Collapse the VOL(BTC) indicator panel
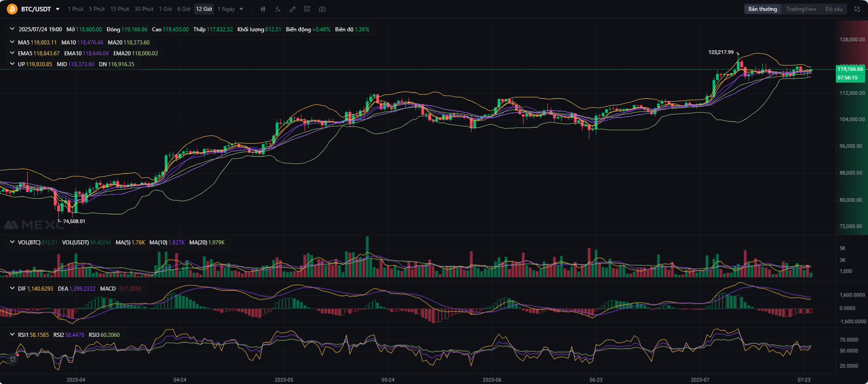 [x=12, y=242]
